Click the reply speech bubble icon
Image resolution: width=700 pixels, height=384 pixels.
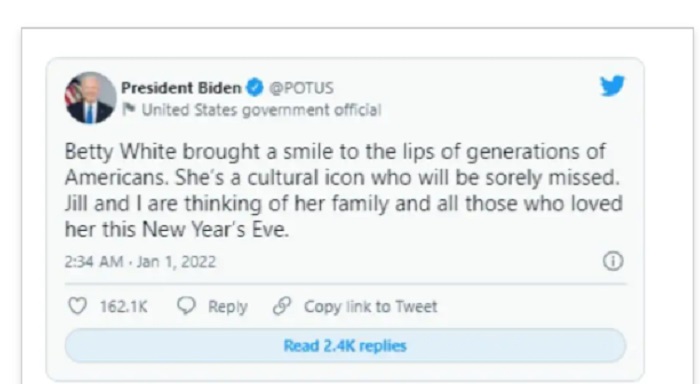tap(186, 305)
